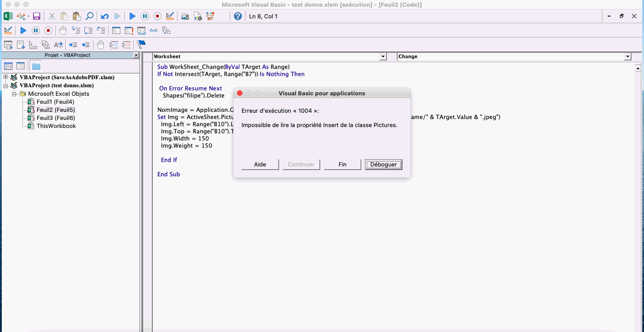This screenshot has height=332, width=644.
Task: Collapse the VBAProject (test donne.xlsm) node
Action: (6, 85)
